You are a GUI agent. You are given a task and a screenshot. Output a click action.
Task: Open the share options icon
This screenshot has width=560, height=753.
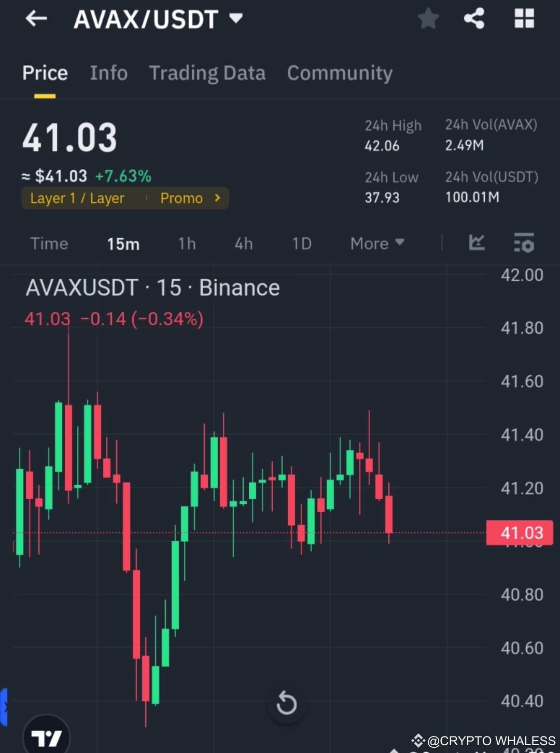coord(473,19)
